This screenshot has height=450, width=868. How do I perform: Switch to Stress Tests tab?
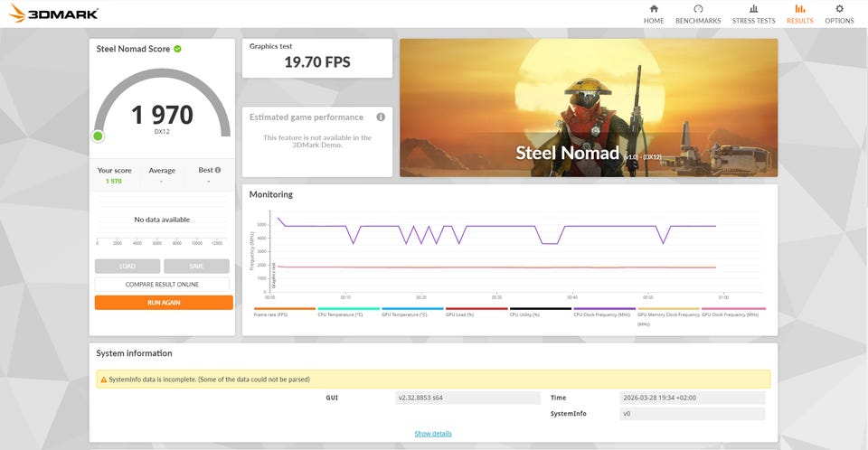753,14
